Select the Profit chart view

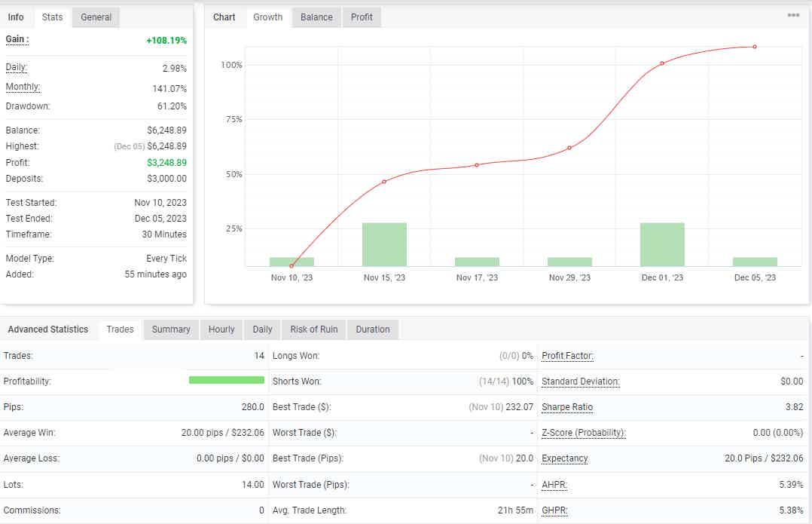coord(362,17)
